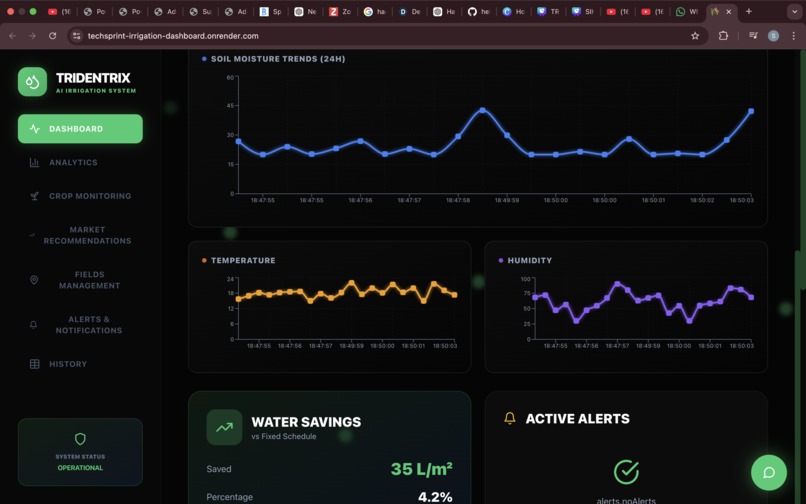The image size is (806, 504).
Task: Click the Crop Monitoring plant icon
Action: [34, 196]
